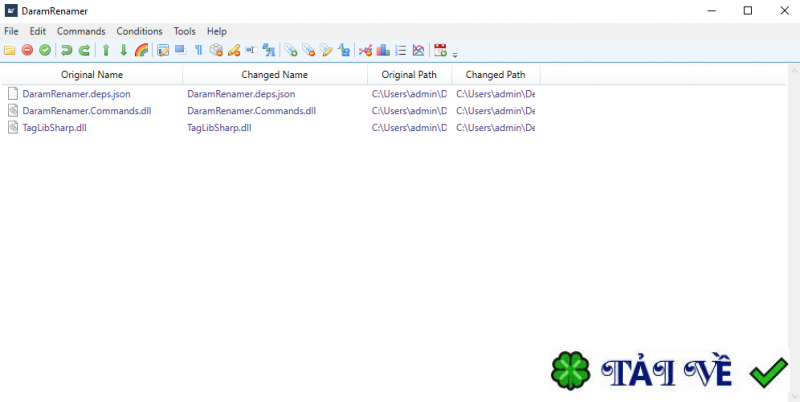Click the eraser with minus icon

click(234, 50)
